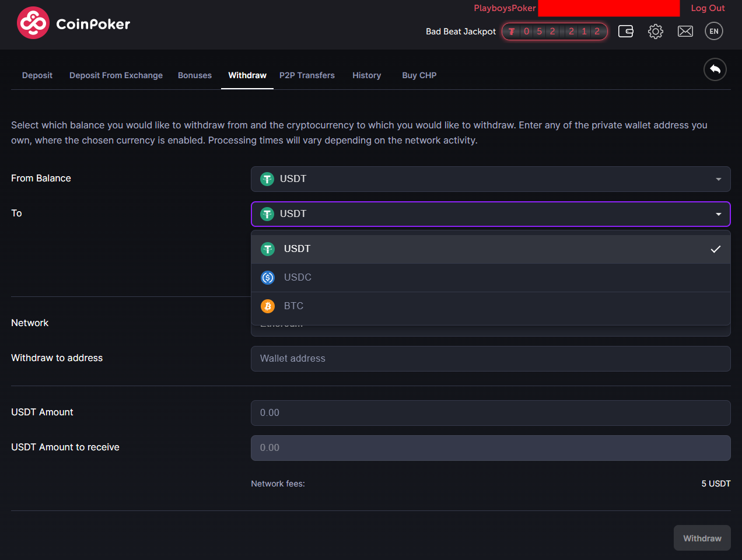Click the Wallet address input field
Screen dimensions: 742x560
(x=491, y=359)
